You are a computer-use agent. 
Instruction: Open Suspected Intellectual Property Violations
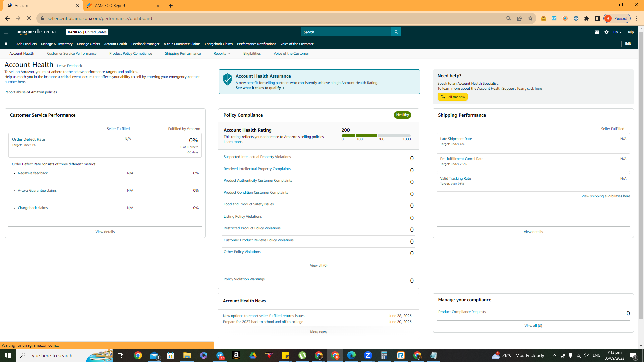[257, 157]
